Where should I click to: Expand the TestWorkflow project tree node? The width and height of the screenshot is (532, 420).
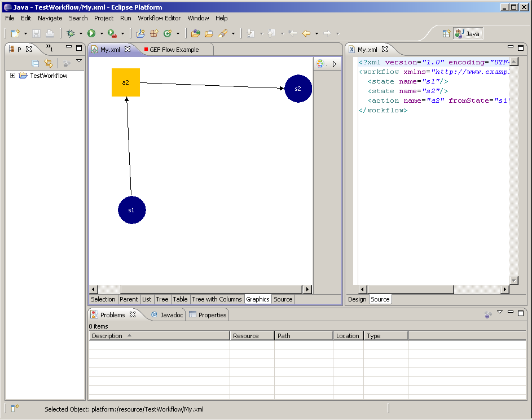click(12, 76)
